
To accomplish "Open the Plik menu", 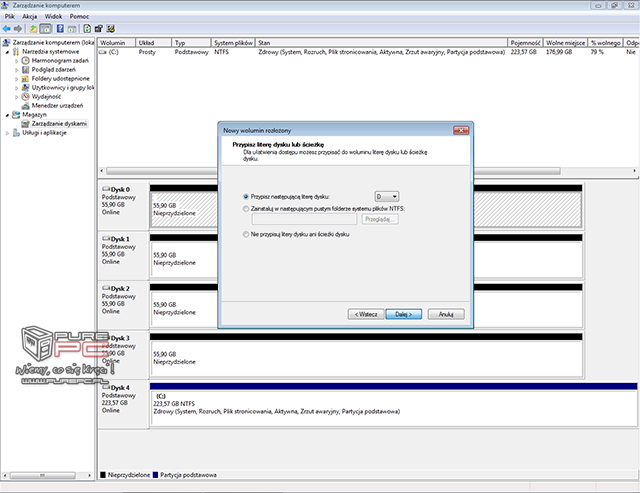I will tap(9, 16).
